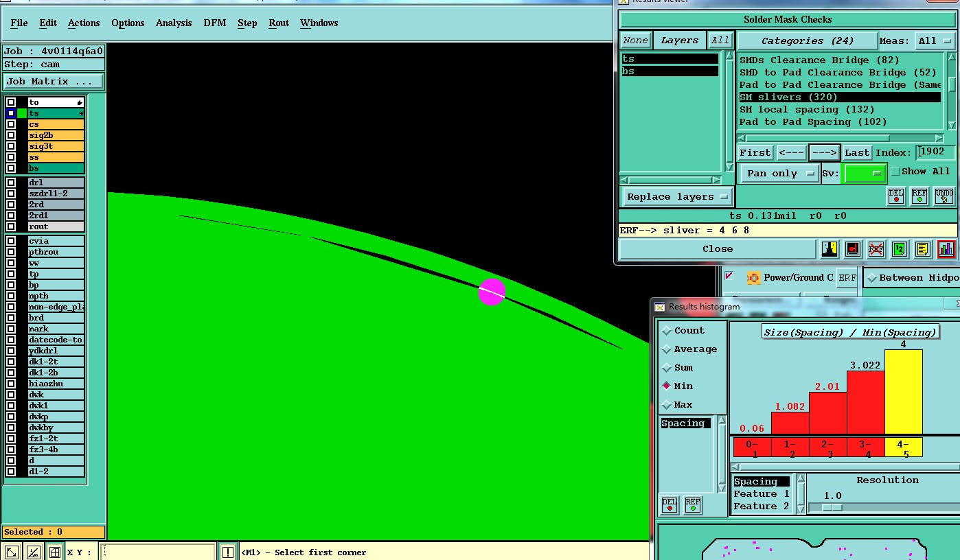
Task: Click the yellow 4-5 histogram bar
Action: pos(903,391)
